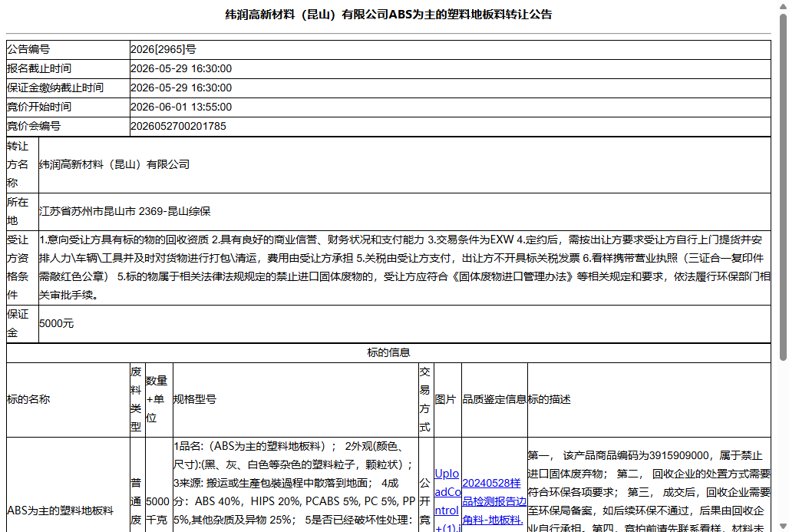The image size is (789, 532).
Task: Click the 标的信息 section header
Action: pyautogui.click(x=388, y=353)
